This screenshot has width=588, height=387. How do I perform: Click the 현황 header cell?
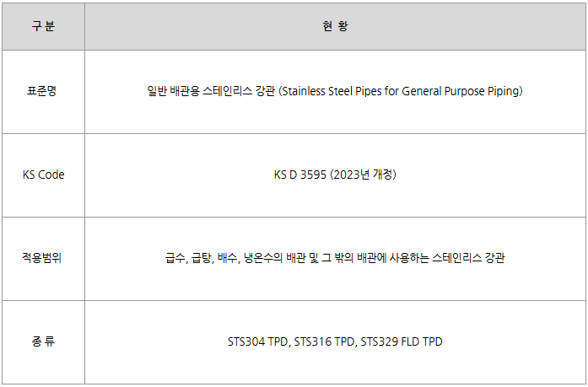[x=335, y=26]
